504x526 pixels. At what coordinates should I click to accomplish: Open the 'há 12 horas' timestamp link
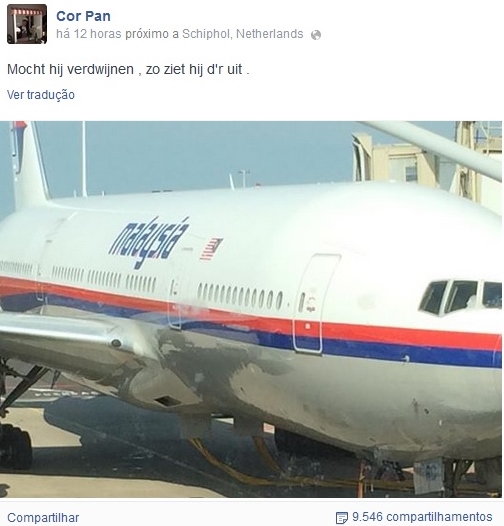click(x=89, y=34)
